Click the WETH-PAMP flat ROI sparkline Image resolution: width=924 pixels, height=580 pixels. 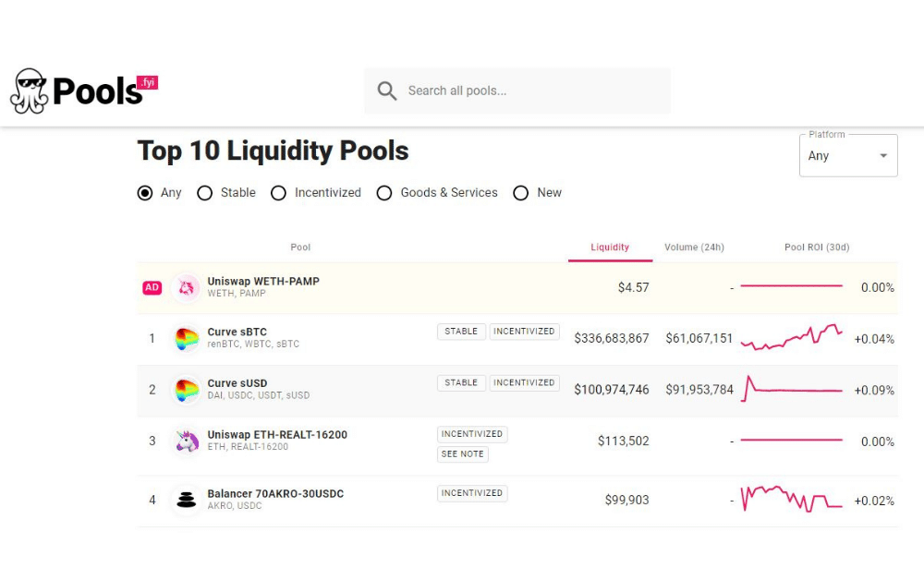792,285
